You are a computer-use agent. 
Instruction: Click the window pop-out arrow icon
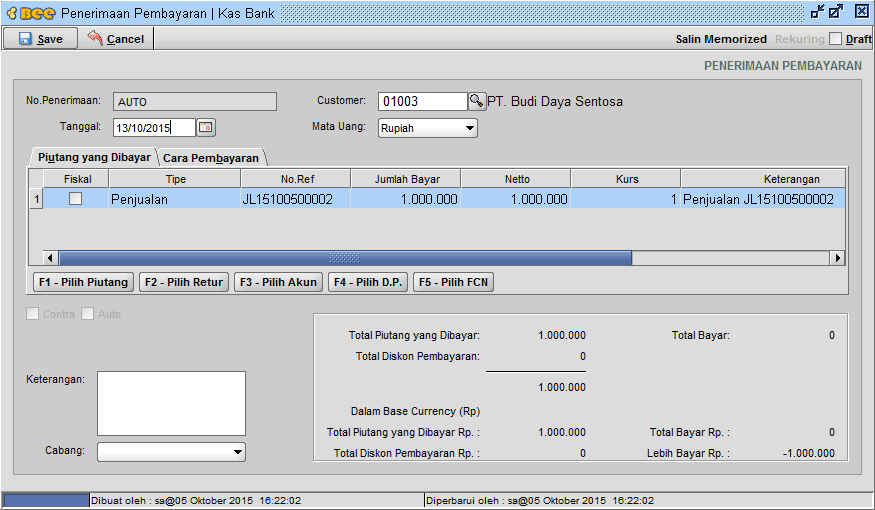click(x=836, y=12)
